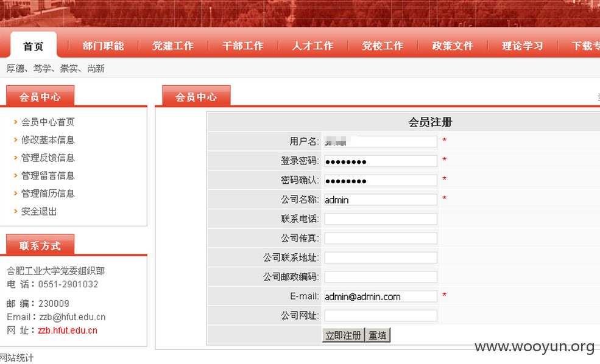600x364 pixels.
Task: Focus the 用户名 input field
Action: coord(381,141)
